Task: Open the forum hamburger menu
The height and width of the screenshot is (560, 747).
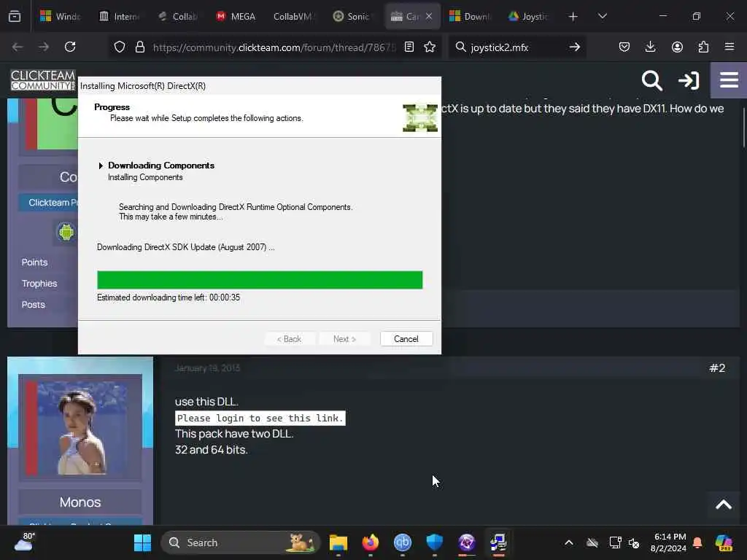Action: [x=729, y=80]
